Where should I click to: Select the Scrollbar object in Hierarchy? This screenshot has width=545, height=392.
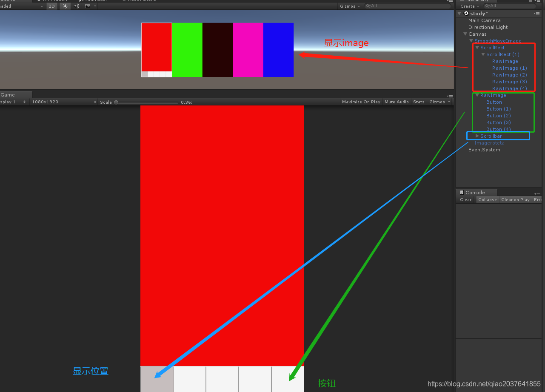click(x=491, y=136)
